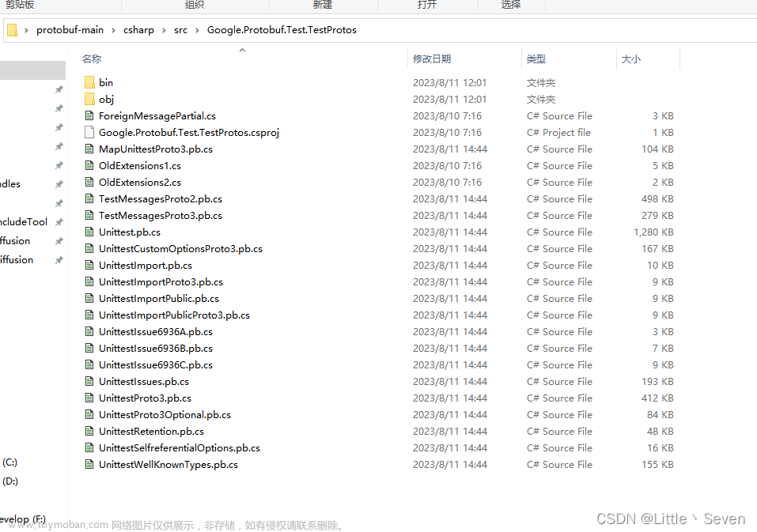Screen dimensions: 757x532
Task: Select file name TestMessagesProto2.pb.cs
Action: pos(161,198)
